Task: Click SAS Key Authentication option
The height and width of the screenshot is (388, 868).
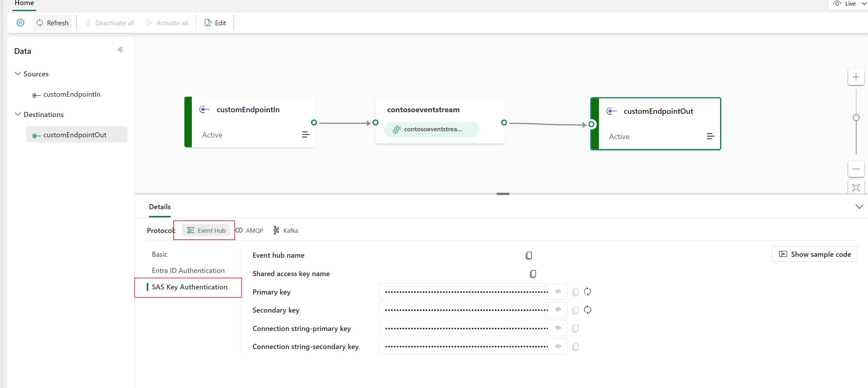Action: pyautogui.click(x=190, y=287)
